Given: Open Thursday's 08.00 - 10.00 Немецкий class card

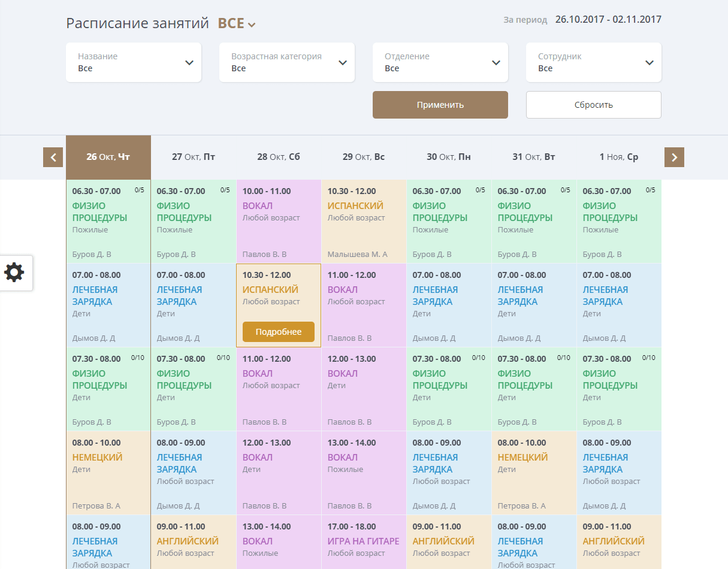Looking at the screenshot, I should 108,473.
